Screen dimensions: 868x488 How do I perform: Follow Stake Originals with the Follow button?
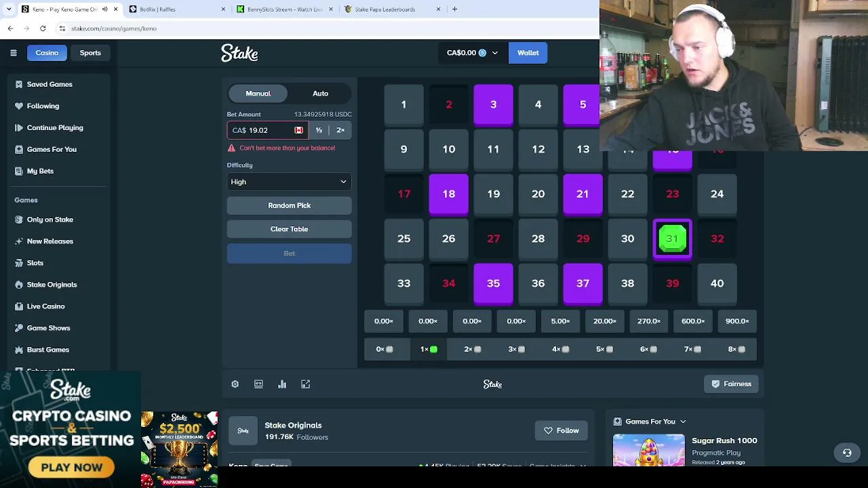[x=561, y=430]
